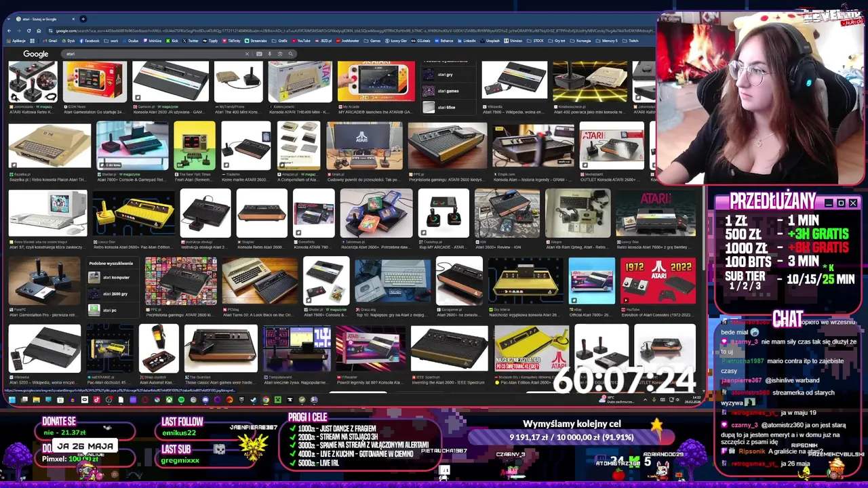Go back using the browser back arrow

[9, 30]
